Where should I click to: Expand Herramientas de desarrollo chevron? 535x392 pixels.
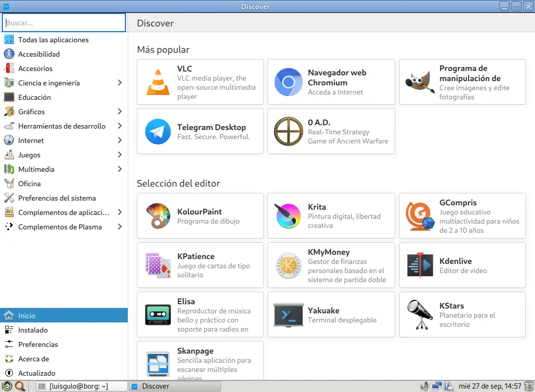click(120, 126)
